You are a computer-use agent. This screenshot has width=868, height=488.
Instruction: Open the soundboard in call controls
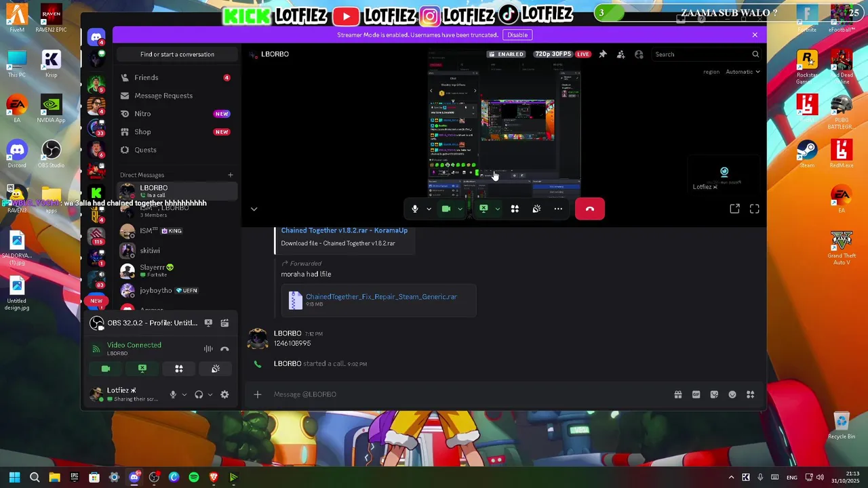coord(536,209)
